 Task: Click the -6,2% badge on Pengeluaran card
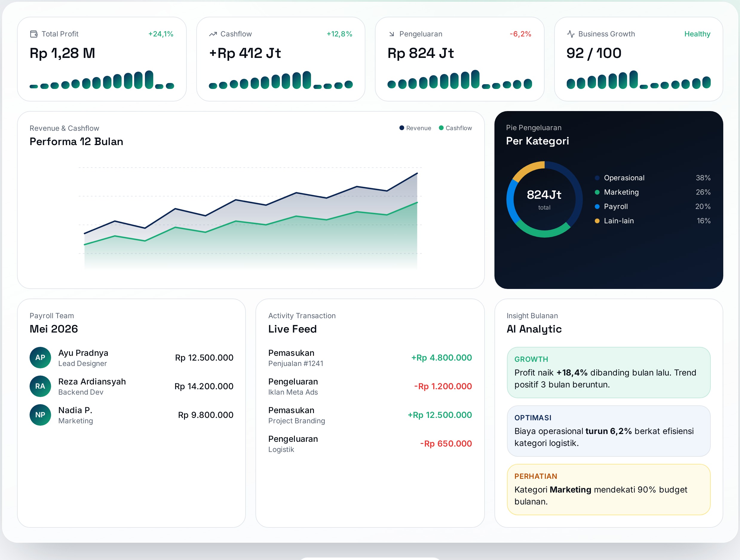pyautogui.click(x=520, y=34)
